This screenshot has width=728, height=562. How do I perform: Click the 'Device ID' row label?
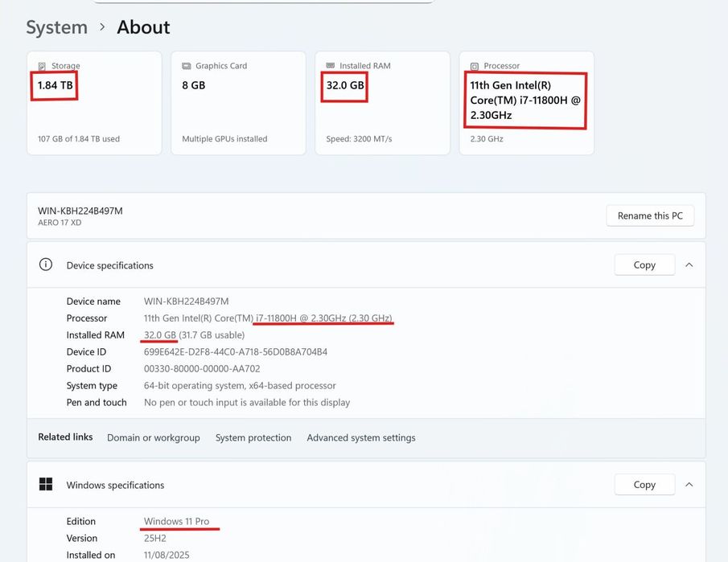[x=86, y=352]
